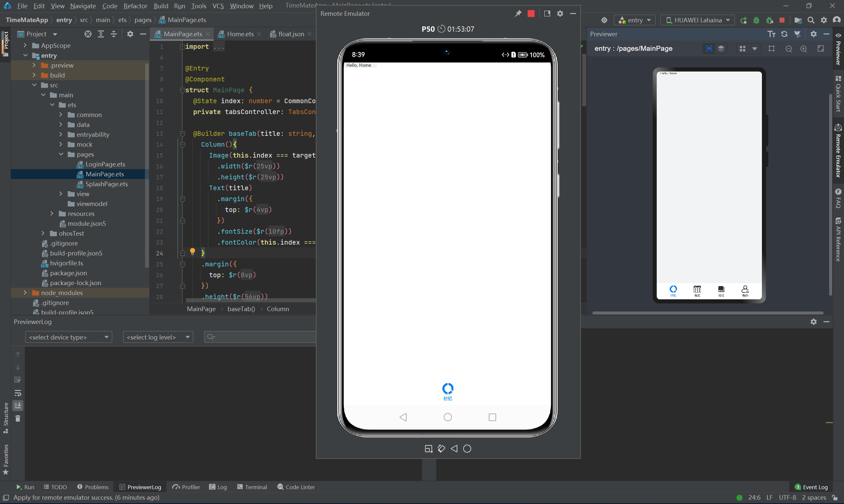Open LoginPage.ets in the project tree
The width and height of the screenshot is (844, 504).
coord(101,164)
